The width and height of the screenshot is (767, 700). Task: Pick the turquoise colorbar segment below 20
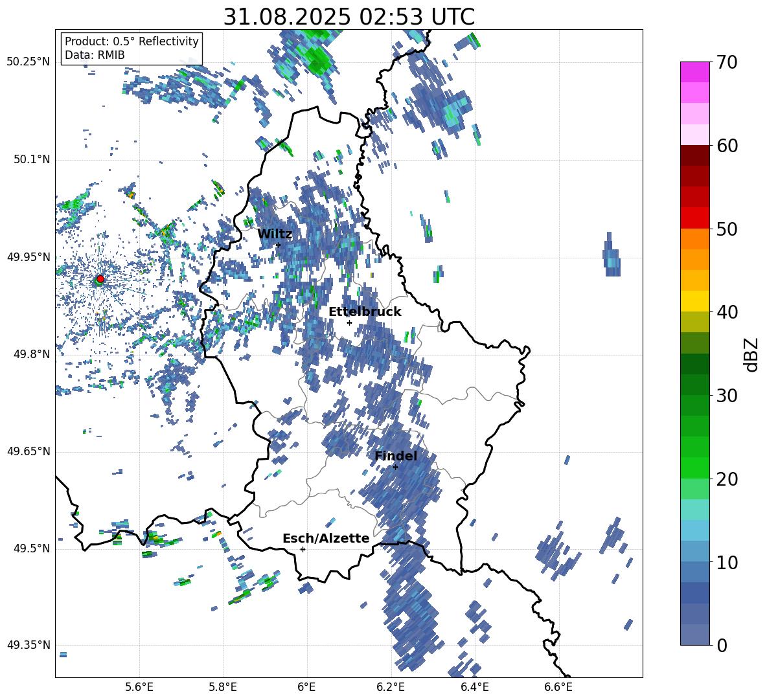tap(694, 510)
